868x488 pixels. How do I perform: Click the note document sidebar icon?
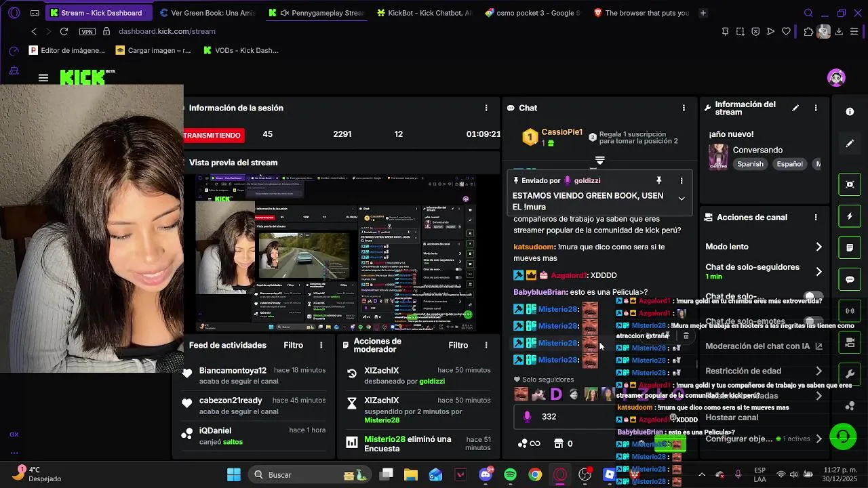[850, 248]
